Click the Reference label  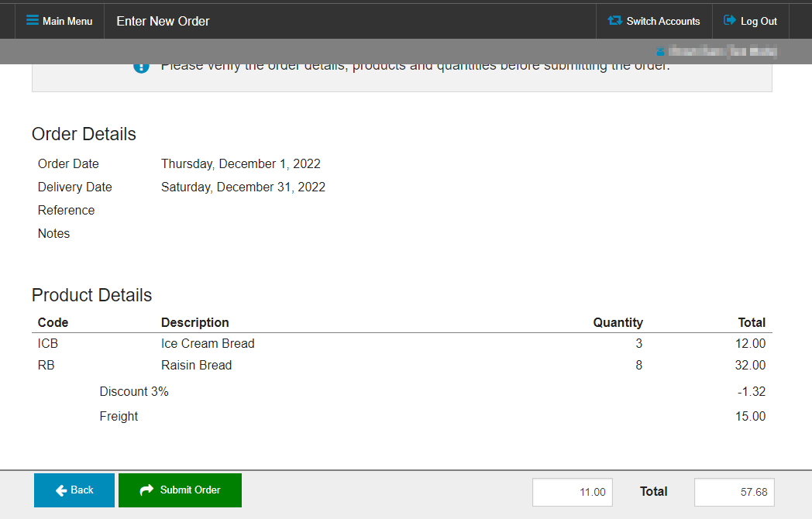67,210
